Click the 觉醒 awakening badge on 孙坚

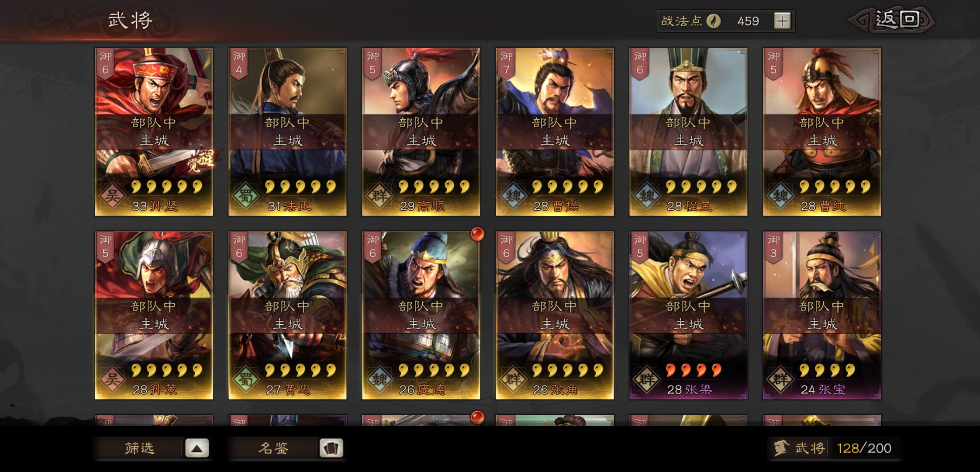pyautogui.click(x=201, y=162)
